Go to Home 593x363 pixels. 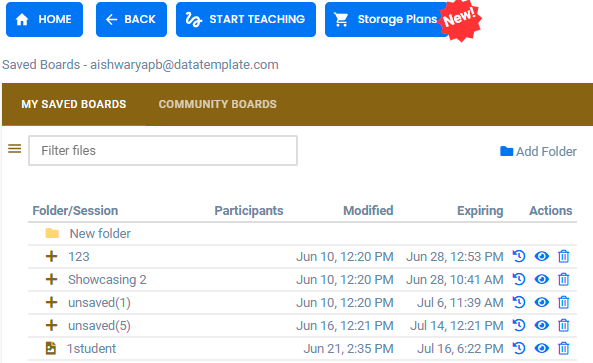(x=44, y=19)
